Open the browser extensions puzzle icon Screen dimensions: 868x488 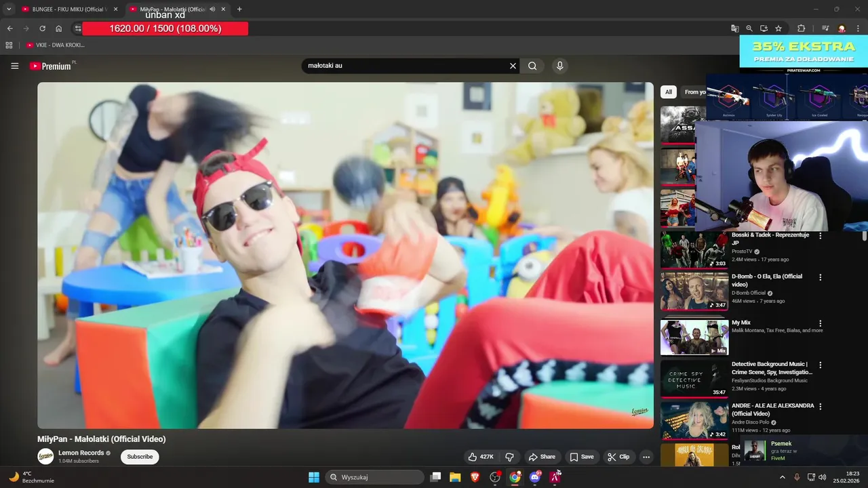[x=801, y=28]
